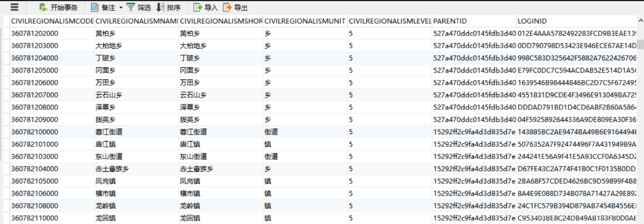Screen dimensions: 644x224
Task: Select 唐江镇 in the SHORT name column
Action: click(x=221, y=144)
